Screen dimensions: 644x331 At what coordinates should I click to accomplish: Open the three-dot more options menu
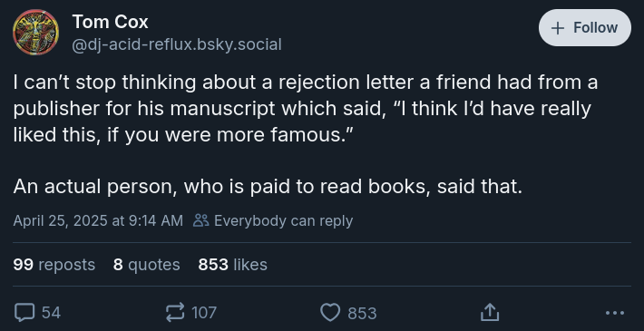(x=615, y=313)
